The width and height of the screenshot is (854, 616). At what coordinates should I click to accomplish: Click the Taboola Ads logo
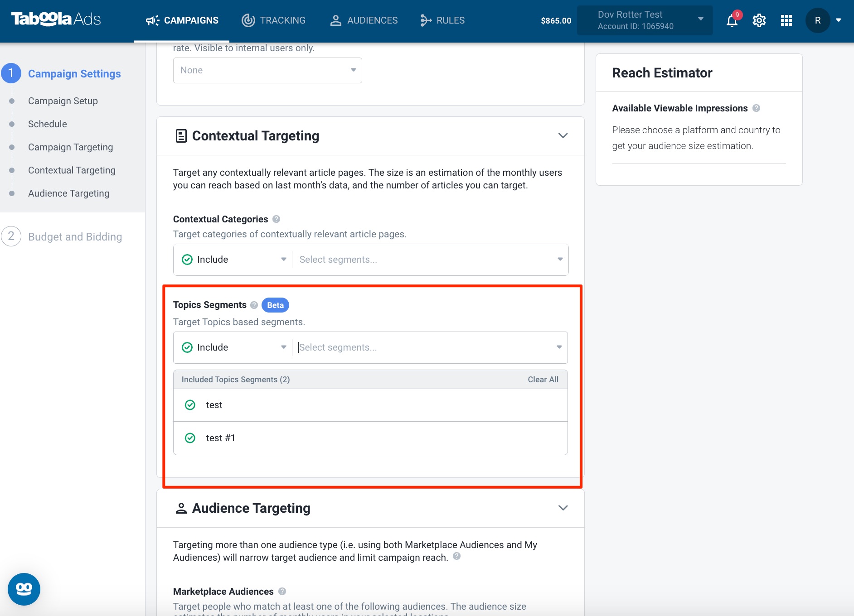56,19
